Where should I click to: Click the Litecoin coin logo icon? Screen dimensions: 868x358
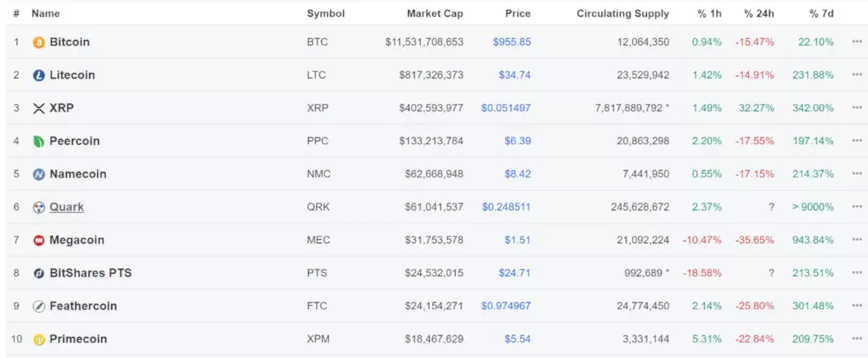tap(39, 76)
